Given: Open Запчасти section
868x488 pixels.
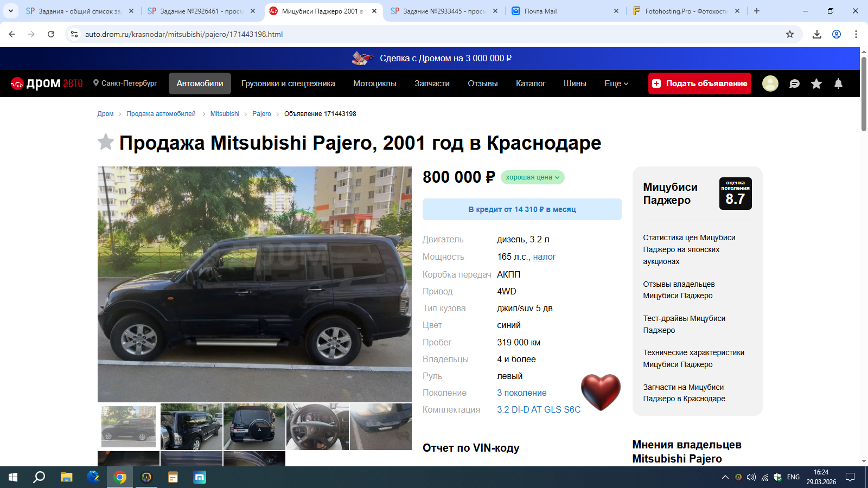Looking at the screenshot, I should pyautogui.click(x=432, y=84).
